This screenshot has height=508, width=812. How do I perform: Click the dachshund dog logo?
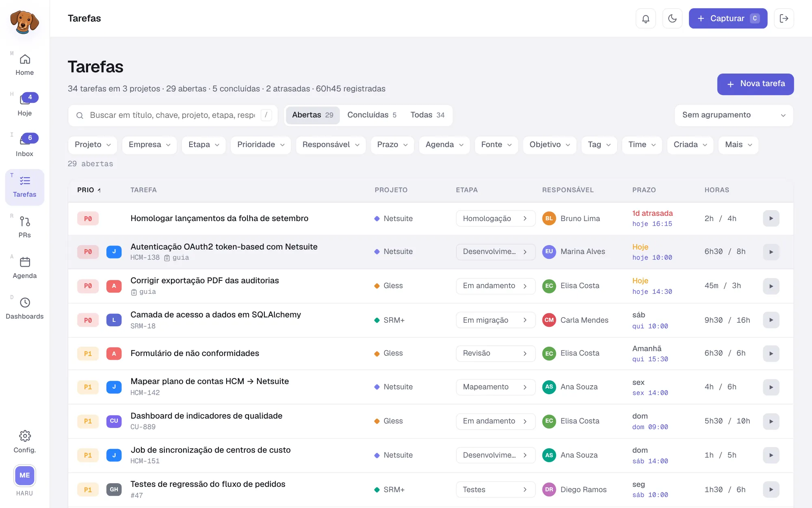coord(24,22)
